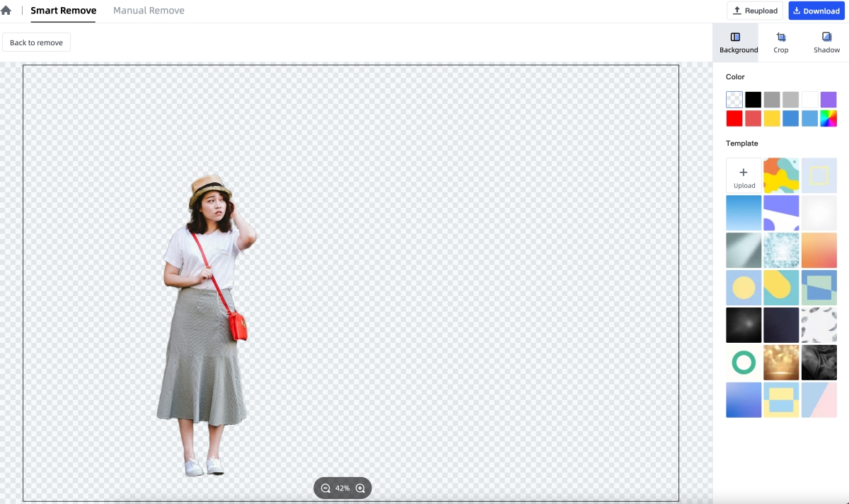
Task: Select the golden sparkle template
Action: point(781,363)
